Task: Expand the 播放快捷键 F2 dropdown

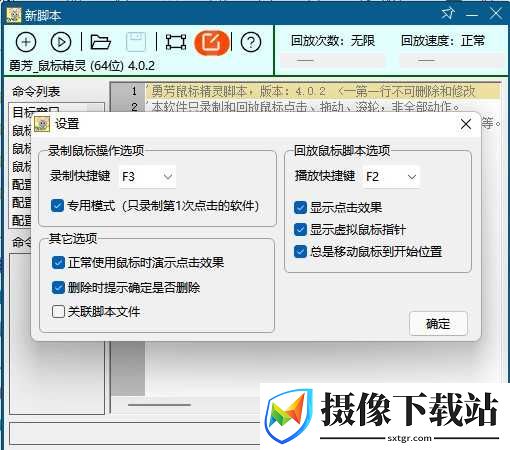Action: [x=391, y=176]
